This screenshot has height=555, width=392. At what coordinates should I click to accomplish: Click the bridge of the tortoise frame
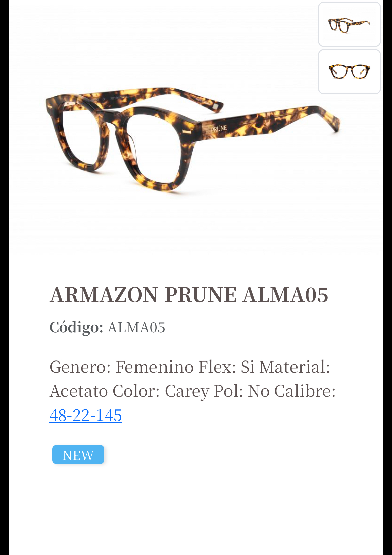pyautogui.click(x=112, y=117)
